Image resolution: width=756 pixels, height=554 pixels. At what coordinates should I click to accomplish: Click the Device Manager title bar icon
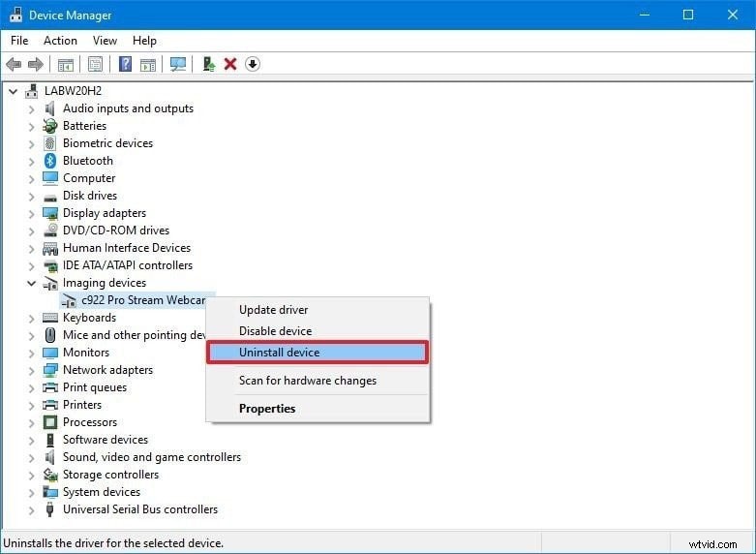[x=15, y=15]
